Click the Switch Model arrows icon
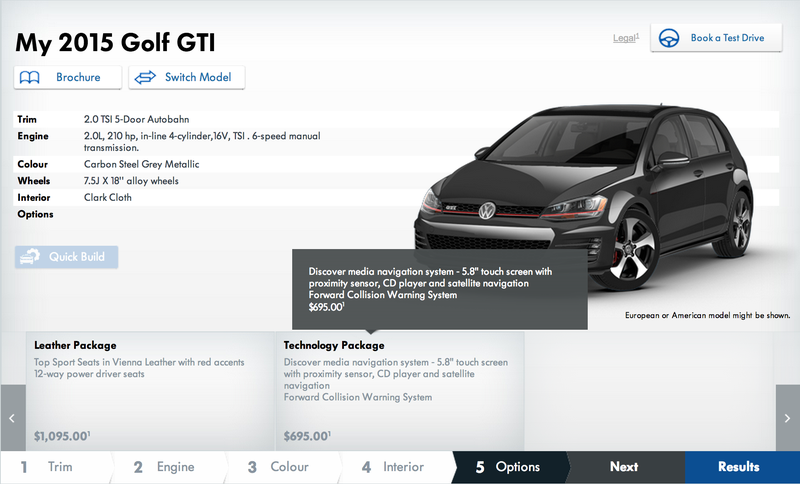The height and width of the screenshot is (484, 800). coord(145,78)
